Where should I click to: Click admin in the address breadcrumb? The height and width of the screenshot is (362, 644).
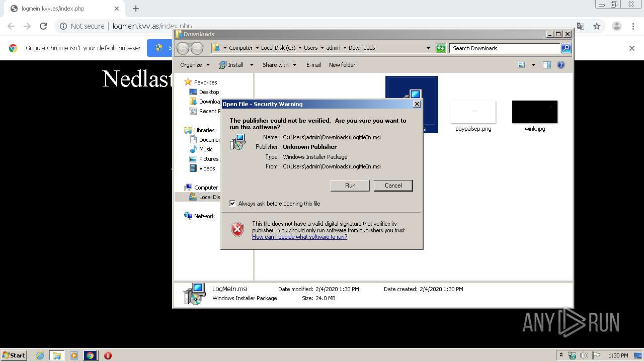(x=333, y=48)
